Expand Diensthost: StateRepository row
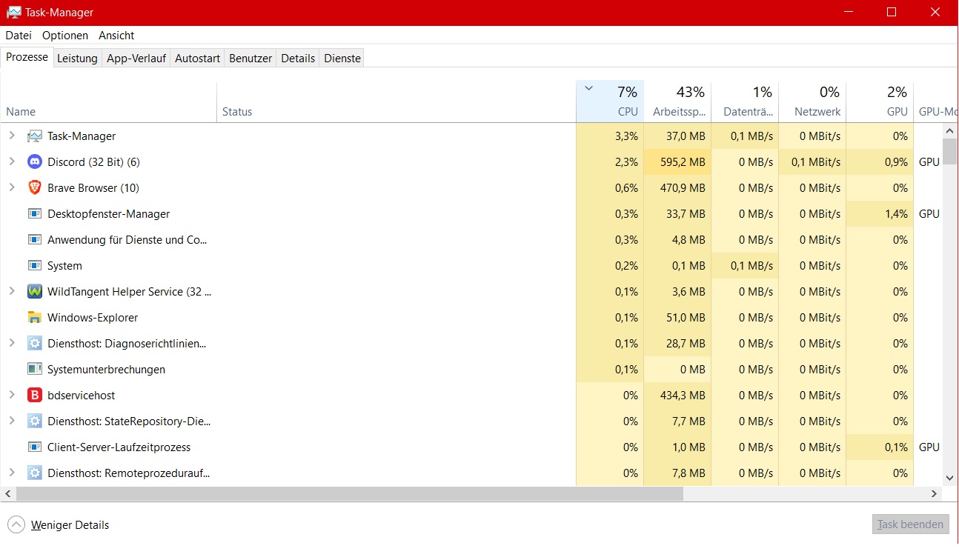 tap(12, 421)
